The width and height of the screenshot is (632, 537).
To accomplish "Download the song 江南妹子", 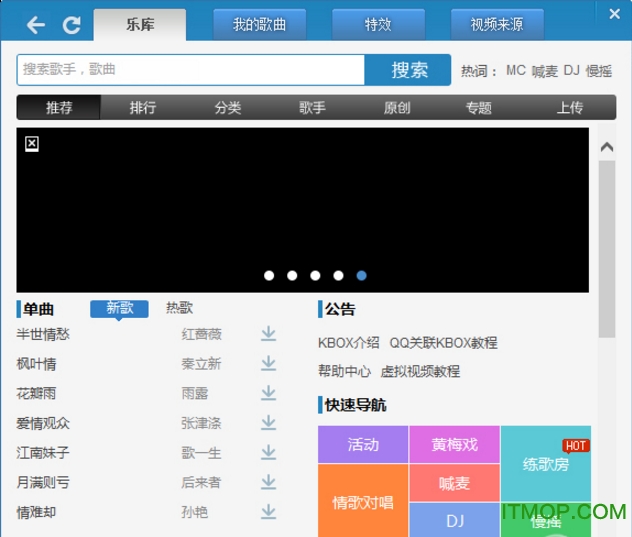I will (x=268, y=452).
